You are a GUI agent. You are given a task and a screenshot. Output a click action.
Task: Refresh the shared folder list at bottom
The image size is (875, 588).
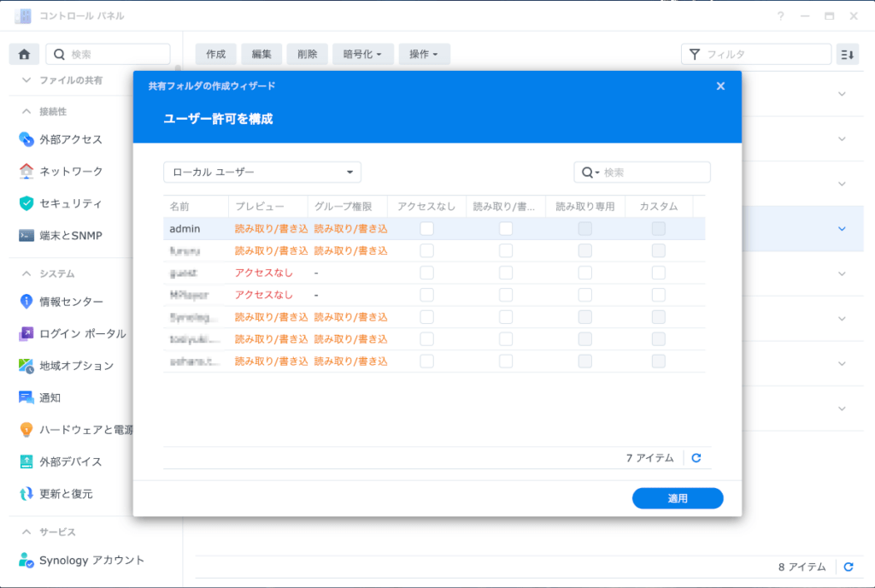[849, 567]
